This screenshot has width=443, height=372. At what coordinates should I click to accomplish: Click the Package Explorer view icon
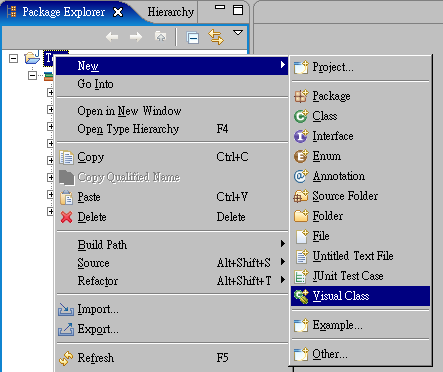pyautogui.click(x=11, y=12)
